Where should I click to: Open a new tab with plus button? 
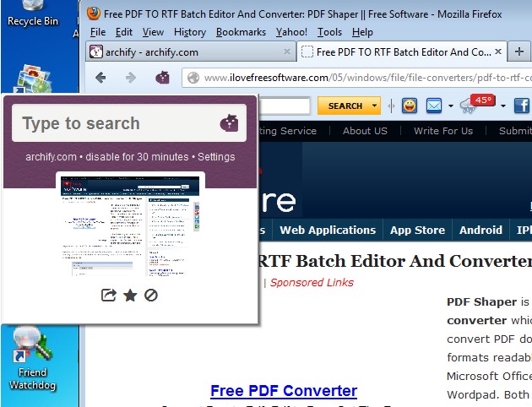(x=518, y=52)
